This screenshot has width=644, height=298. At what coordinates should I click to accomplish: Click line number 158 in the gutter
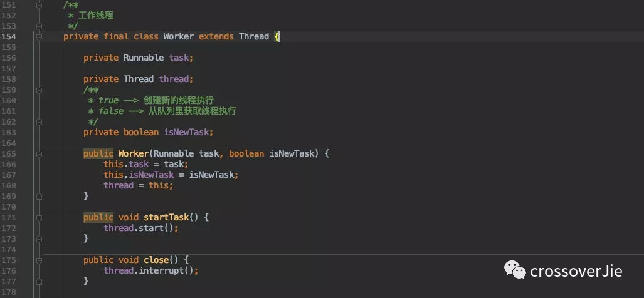[x=9, y=79]
